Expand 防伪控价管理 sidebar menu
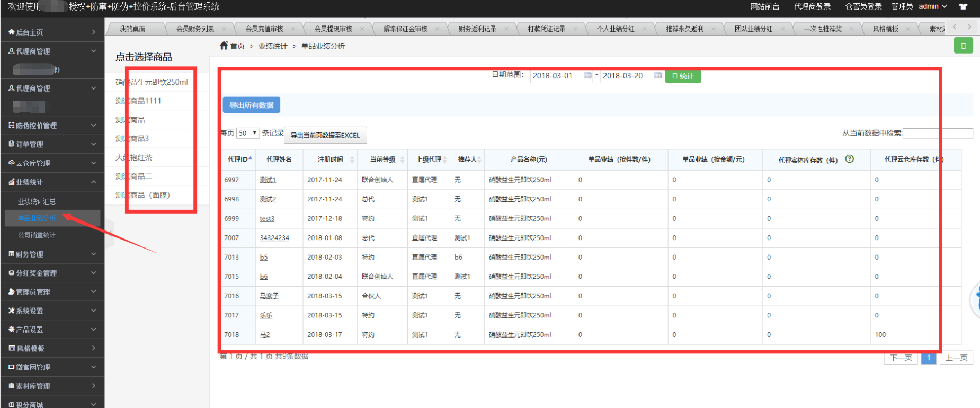Viewport: 980px width, 408px height. click(x=52, y=126)
